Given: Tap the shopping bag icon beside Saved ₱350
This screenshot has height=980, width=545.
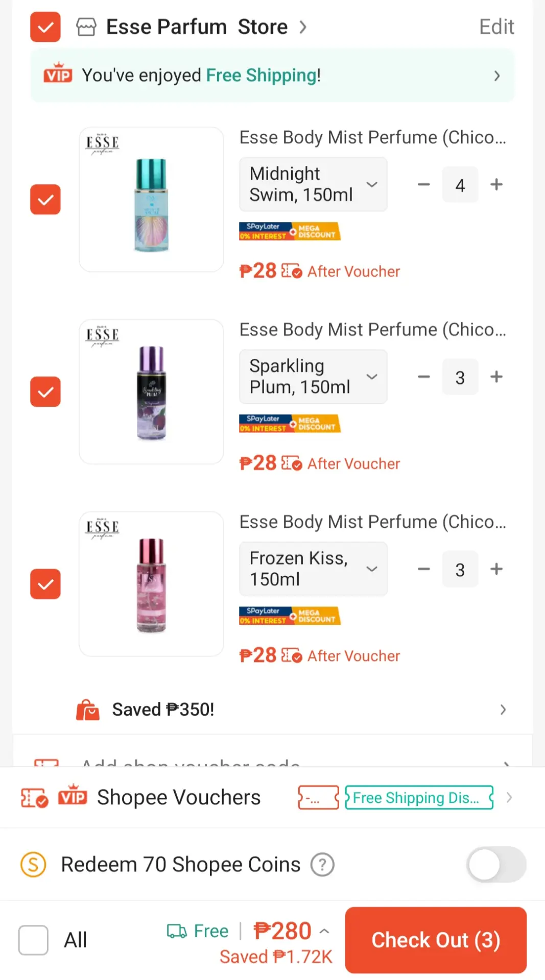Looking at the screenshot, I should [x=87, y=710].
